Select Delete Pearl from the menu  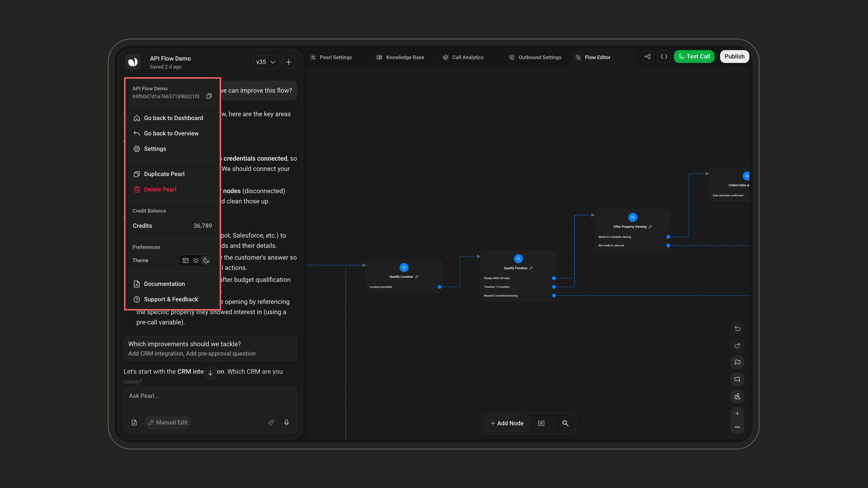click(x=160, y=189)
